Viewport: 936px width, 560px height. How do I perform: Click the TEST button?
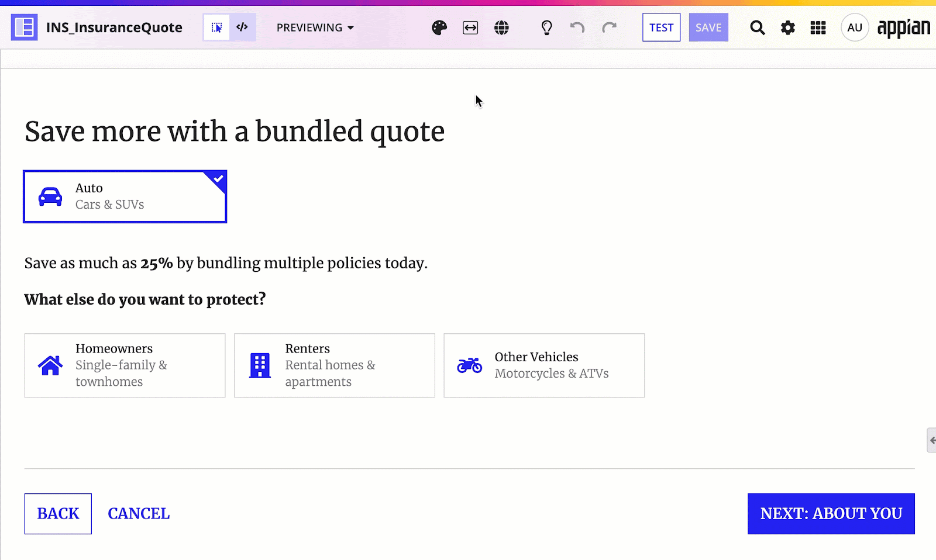(662, 27)
